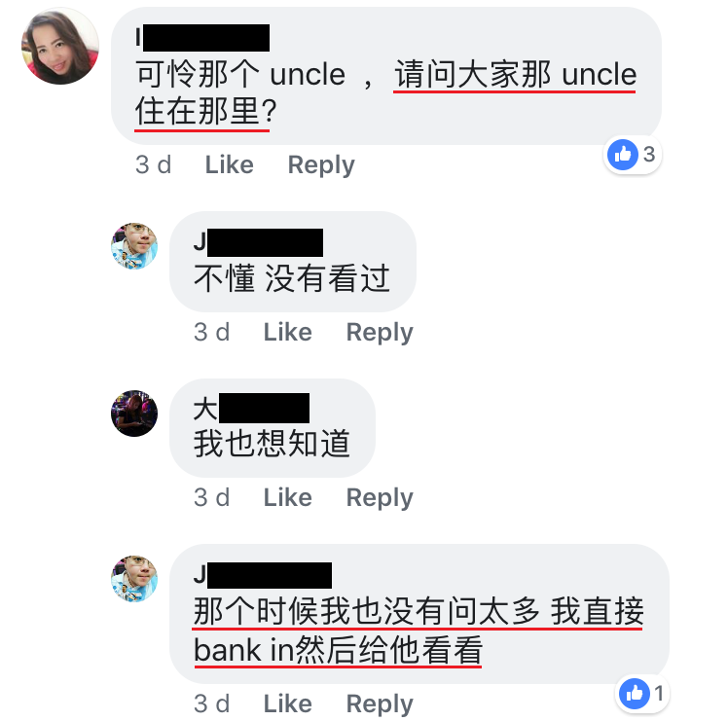Click the 3 d timestamp under 不懂 没有看过

pos(212,332)
